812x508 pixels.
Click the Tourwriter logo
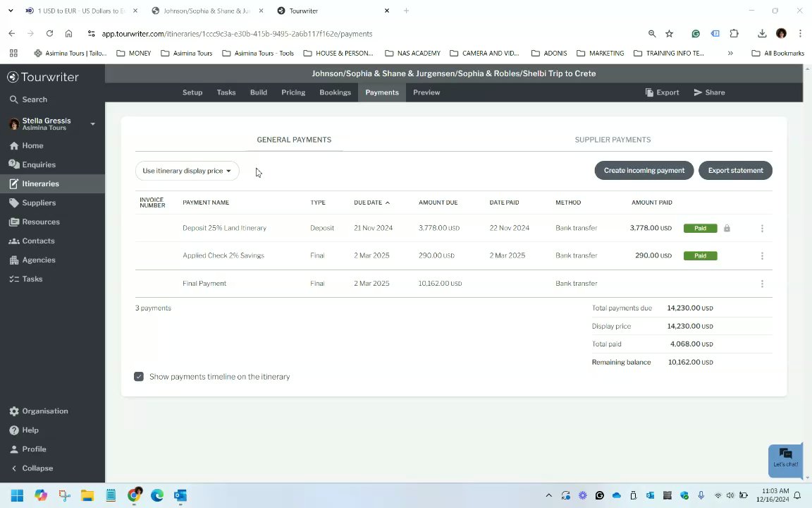(x=43, y=77)
